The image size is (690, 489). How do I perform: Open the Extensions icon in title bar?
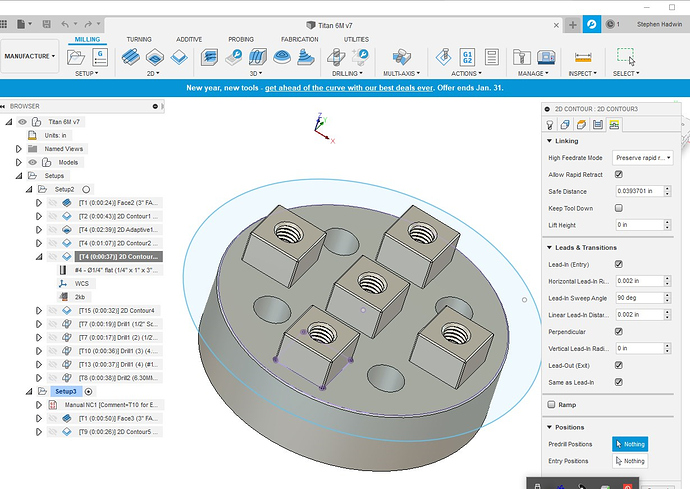point(592,24)
